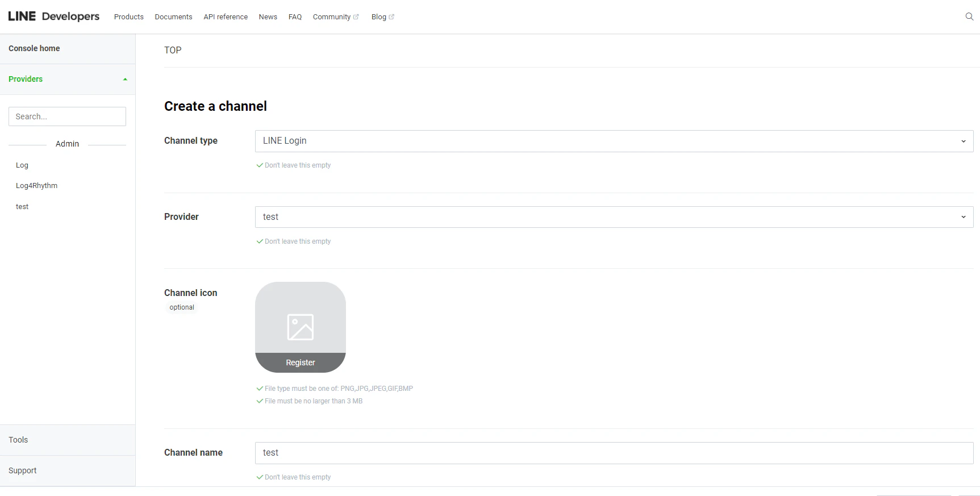Go to API reference

[x=226, y=17]
